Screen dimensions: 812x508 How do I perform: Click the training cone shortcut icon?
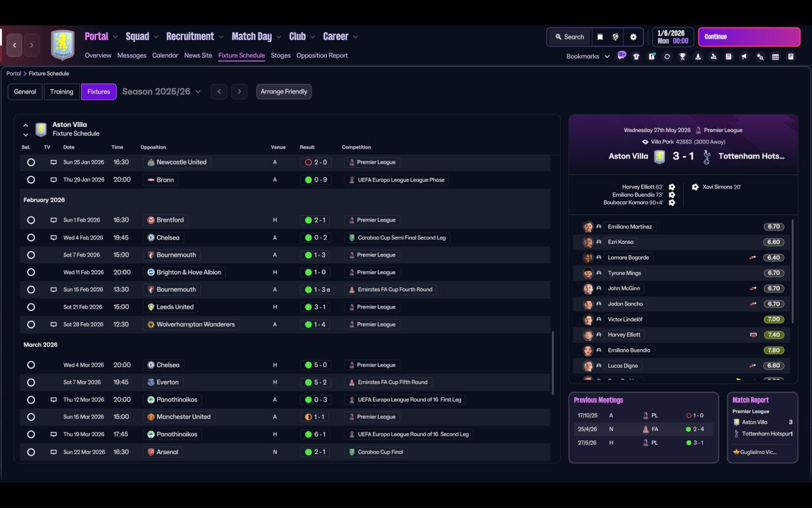pyautogui.click(x=698, y=57)
